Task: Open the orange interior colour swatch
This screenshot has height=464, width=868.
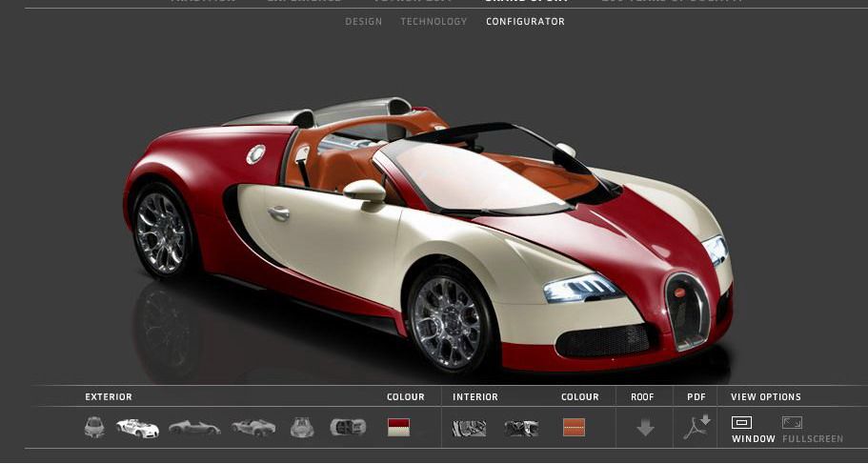Action: coord(574,428)
